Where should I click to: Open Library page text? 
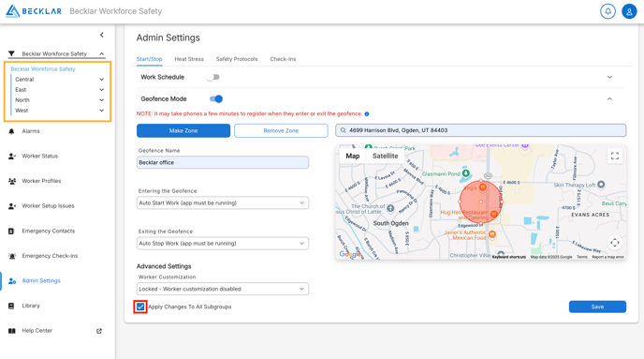[x=31, y=306]
